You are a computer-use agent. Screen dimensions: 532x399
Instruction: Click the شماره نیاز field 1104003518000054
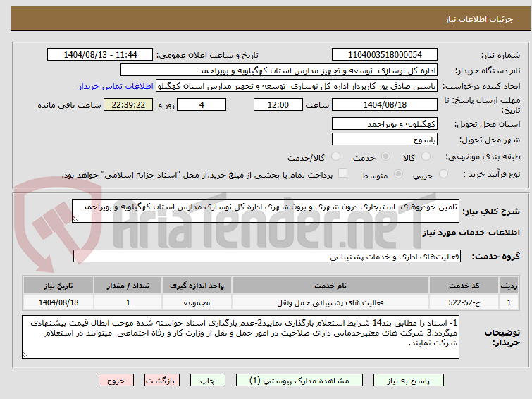(x=385, y=55)
